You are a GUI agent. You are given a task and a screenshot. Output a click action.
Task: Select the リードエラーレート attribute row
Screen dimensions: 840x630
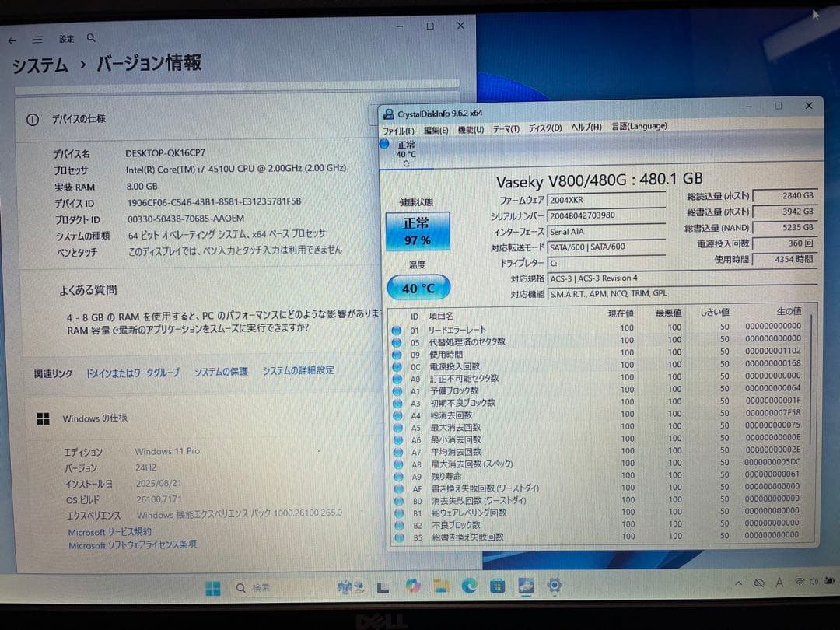598,328
